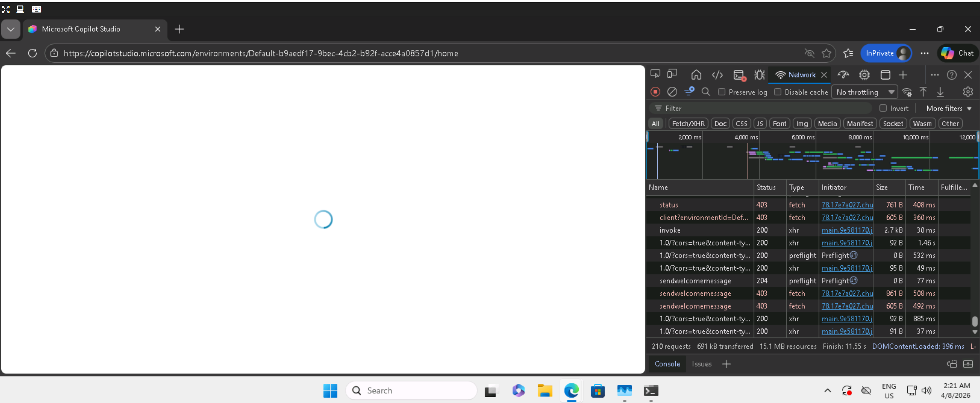Open the Inspect element picker tool

655,74
